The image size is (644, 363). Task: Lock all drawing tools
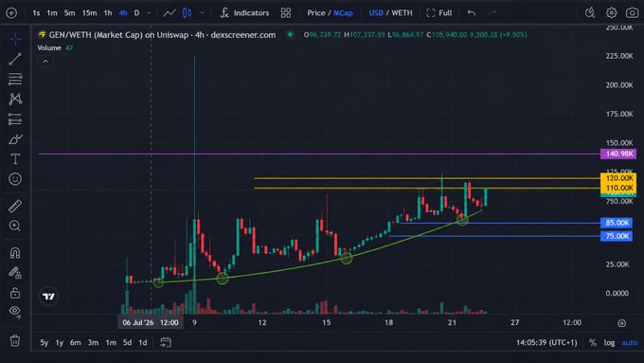coord(15,293)
